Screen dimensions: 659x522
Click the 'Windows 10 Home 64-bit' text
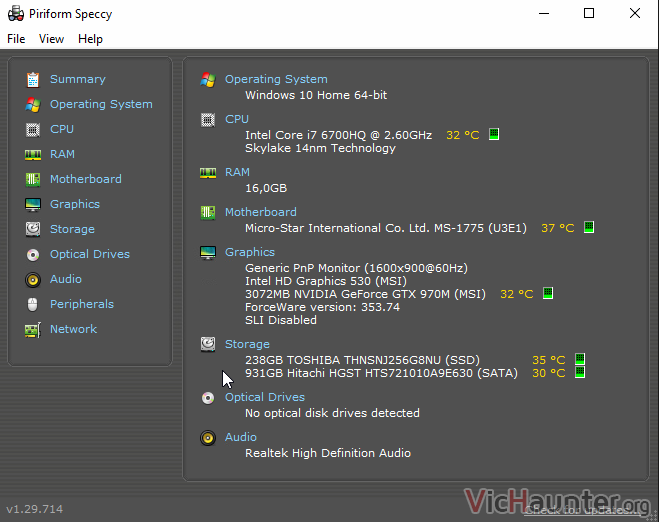pos(316,95)
